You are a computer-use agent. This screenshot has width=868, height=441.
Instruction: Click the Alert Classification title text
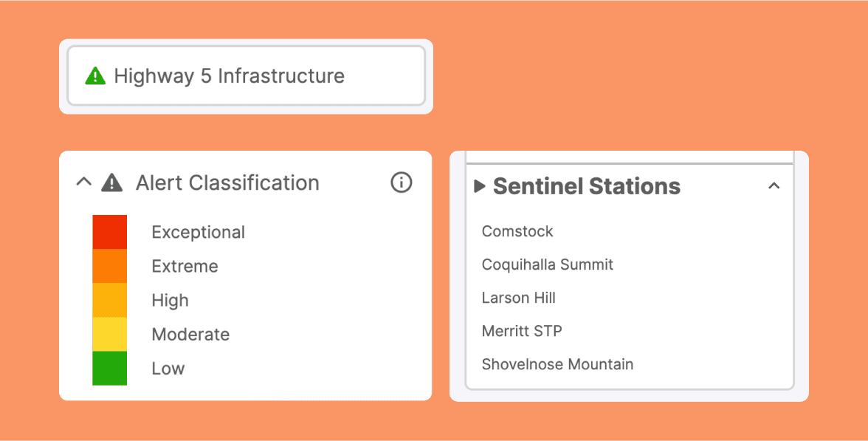pos(227,182)
